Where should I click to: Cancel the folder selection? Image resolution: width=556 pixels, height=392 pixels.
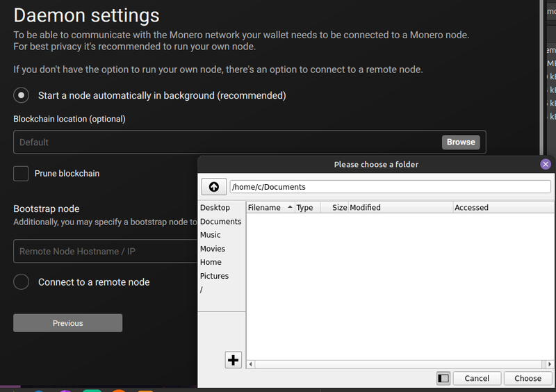(477, 378)
